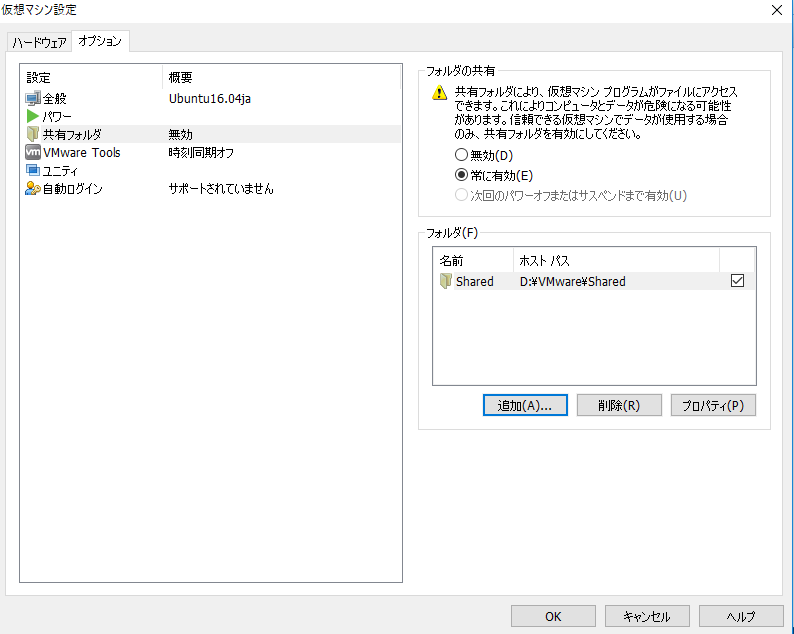The width and height of the screenshot is (794, 634).
Task: Select the 自動ログイン settings row
Action: pos(213,189)
